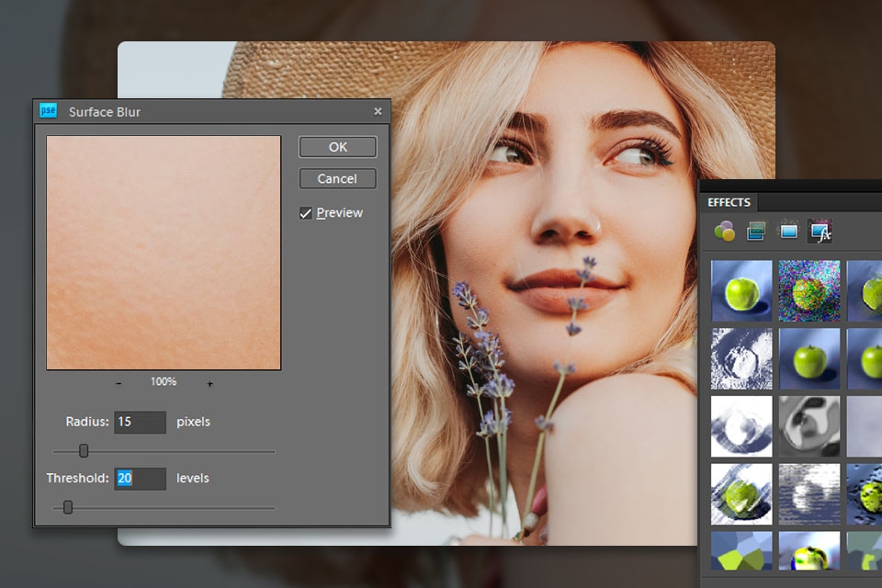This screenshot has height=588, width=882.
Task: Click into the Radius pixels input field
Action: [140, 423]
